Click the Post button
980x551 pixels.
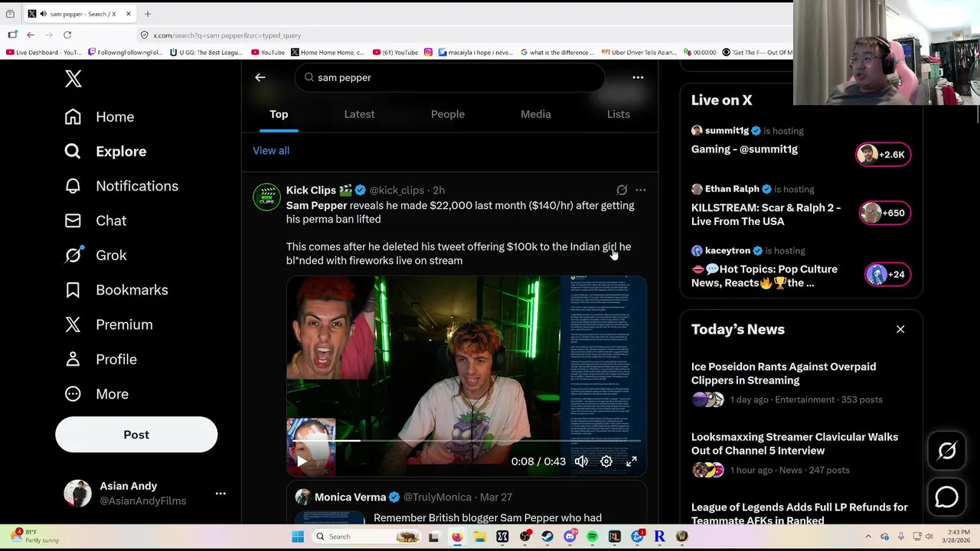136,435
